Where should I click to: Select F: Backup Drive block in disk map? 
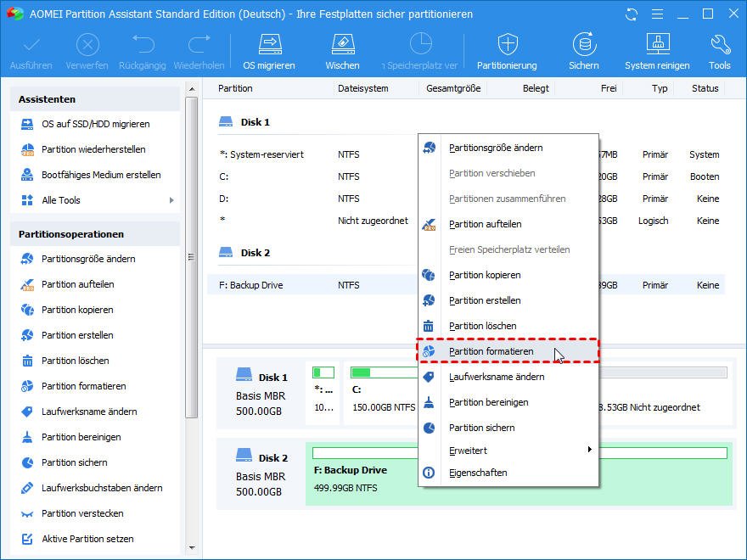tap(519, 473)
